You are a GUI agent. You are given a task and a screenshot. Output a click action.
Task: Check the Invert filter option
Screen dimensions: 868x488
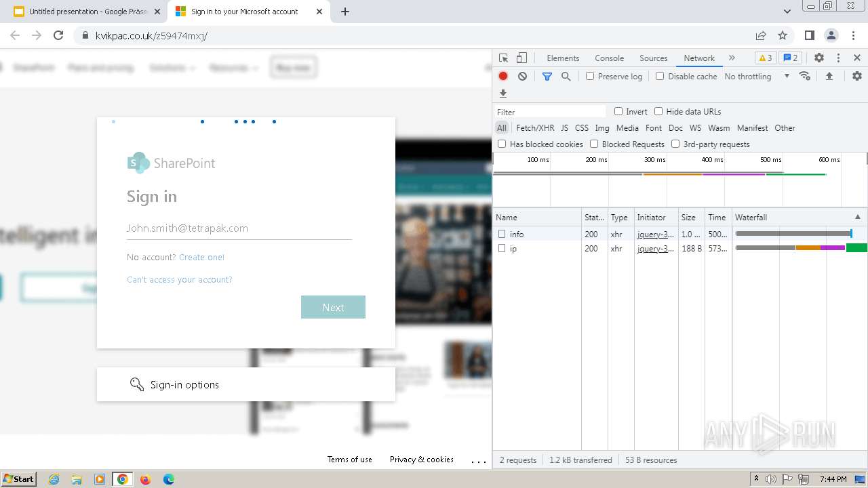(x=618, y=112)
